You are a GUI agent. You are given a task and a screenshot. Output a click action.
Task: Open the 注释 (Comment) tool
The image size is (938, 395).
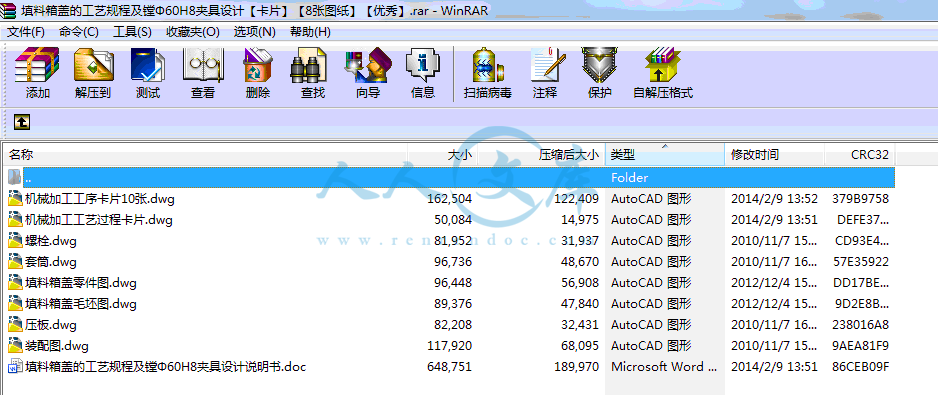545,73
